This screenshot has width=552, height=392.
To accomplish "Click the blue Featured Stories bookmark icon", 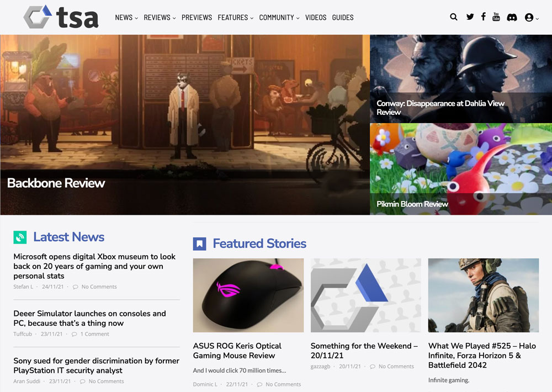I will pos(200,243).
